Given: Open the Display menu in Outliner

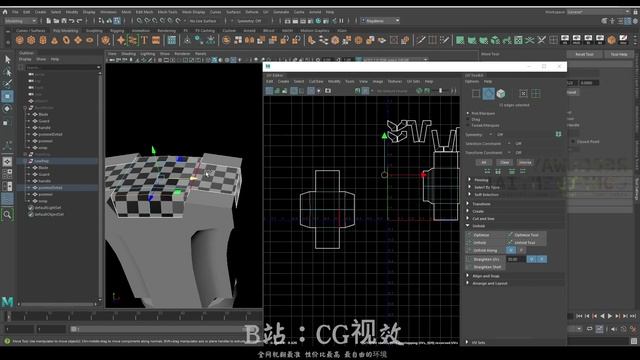Looking at the screenshot, I should (x=25, y=59).
